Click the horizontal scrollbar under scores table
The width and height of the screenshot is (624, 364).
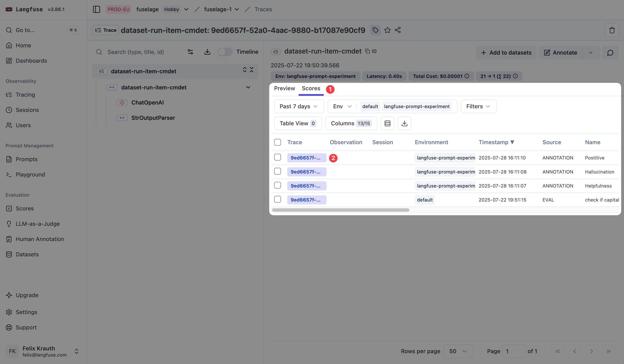(x=340, y=210)
